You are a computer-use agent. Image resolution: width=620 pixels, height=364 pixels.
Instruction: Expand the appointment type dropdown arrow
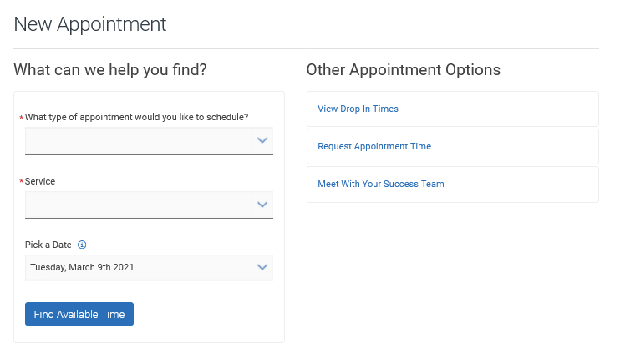point(262,140)
